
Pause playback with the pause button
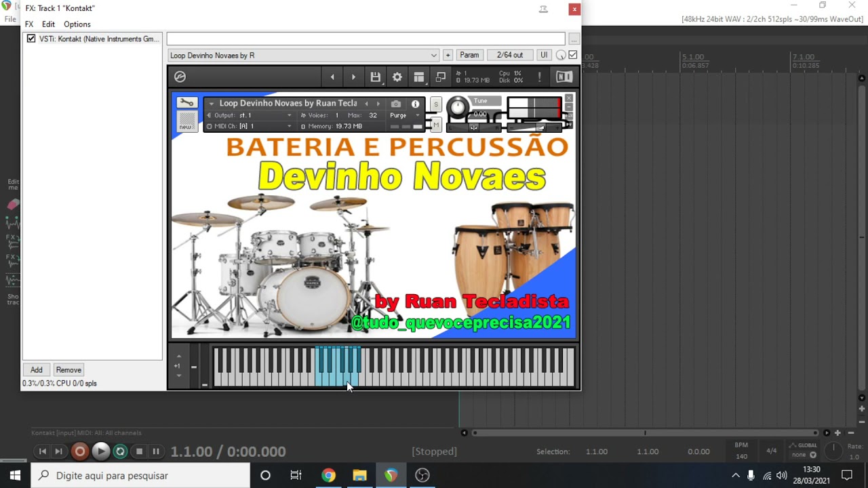156,451
